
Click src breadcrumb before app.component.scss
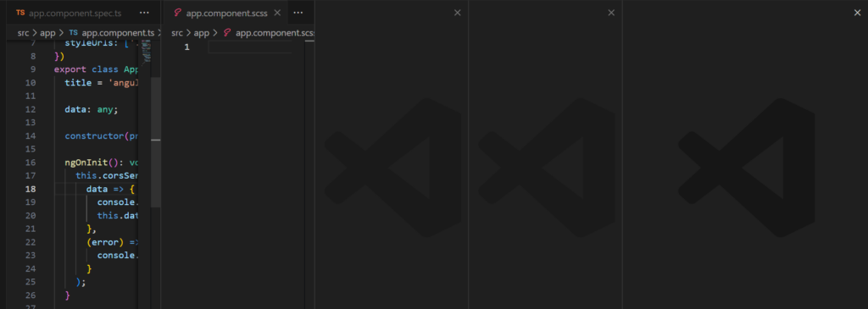click(x=177, y=33)
